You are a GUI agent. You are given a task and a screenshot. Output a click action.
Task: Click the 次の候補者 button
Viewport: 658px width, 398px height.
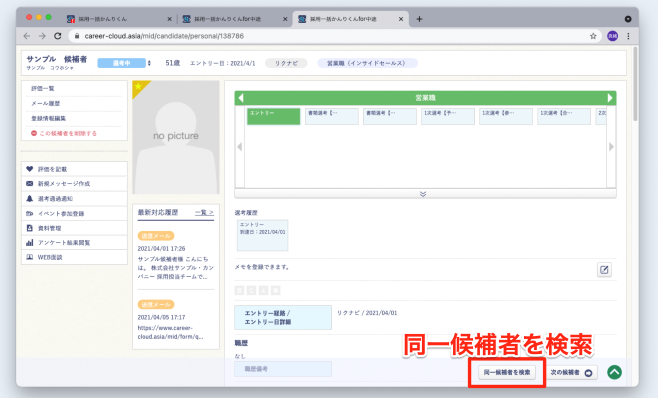(x=571, y=372)
